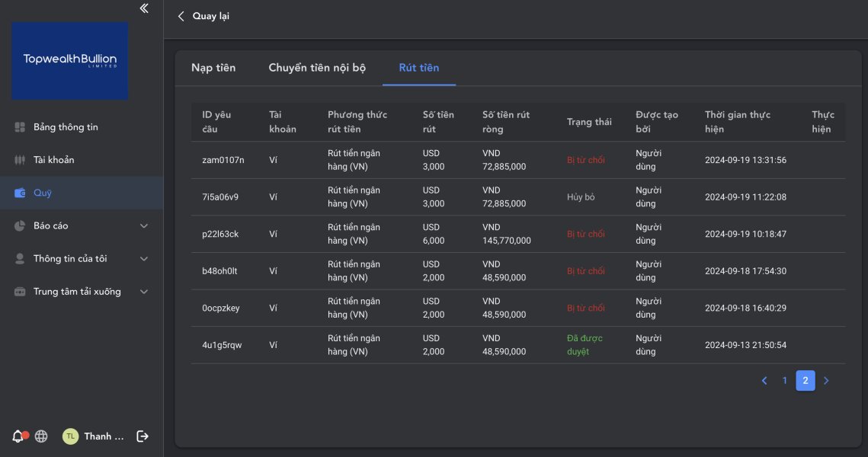The height and width of the screenshot is (457, 868).
Task: Click the Báo cáo pie chart icon
Action: (21, 226)
